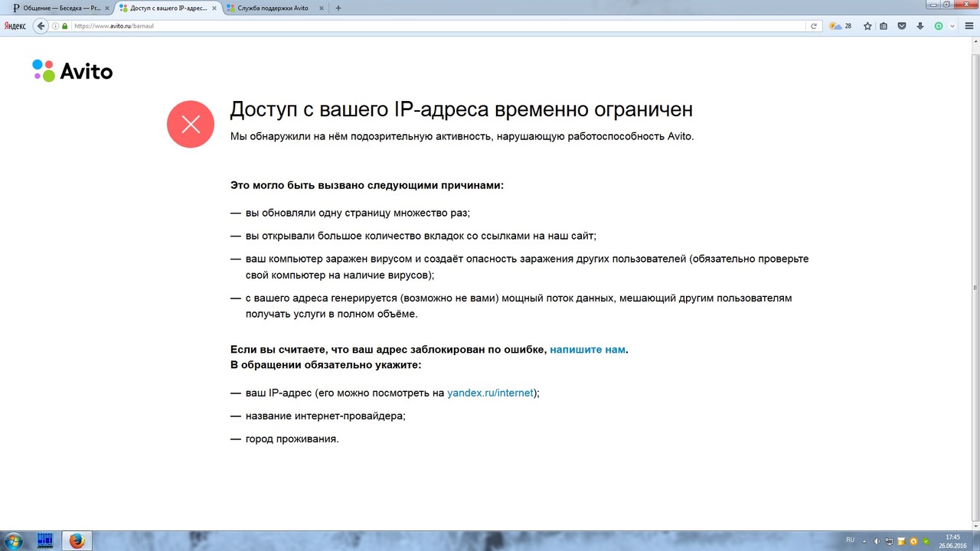This screenshot has width=980, height=551.
Task: Open the weather widget showing 28
Action: point(840,26)
